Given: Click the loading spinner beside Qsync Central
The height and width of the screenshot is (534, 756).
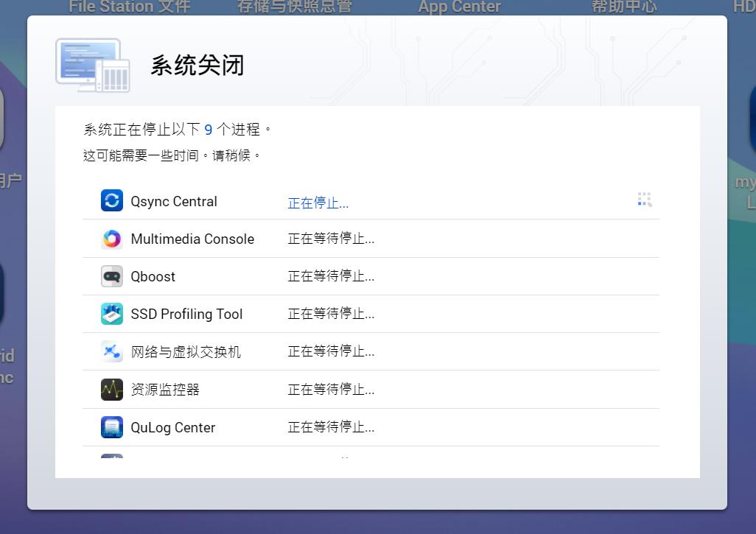Looking at the screenshot, I should [x=644, y=199].
